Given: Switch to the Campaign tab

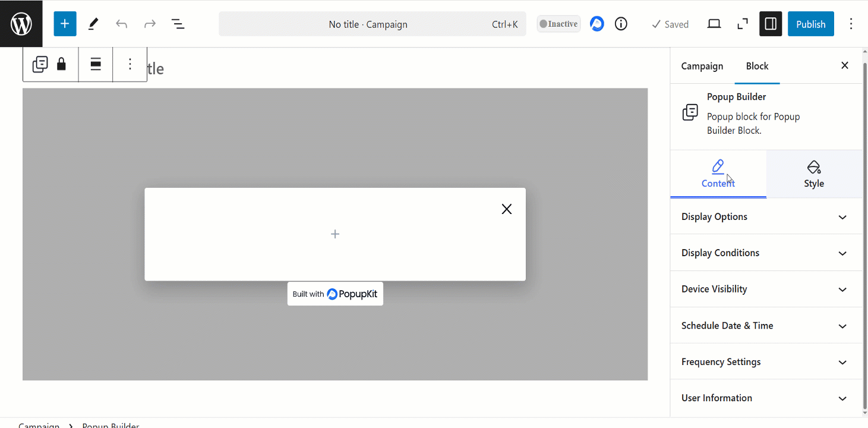Looking at the screenshot, I should pos(702,66).
